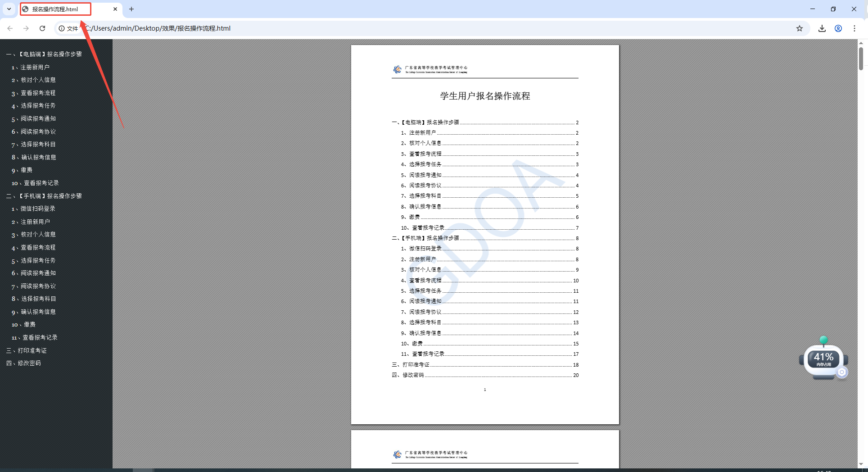
Task: Go to sidebar 3、查看报考流程 under 电脑端
Action: click(x=34, y=93)
